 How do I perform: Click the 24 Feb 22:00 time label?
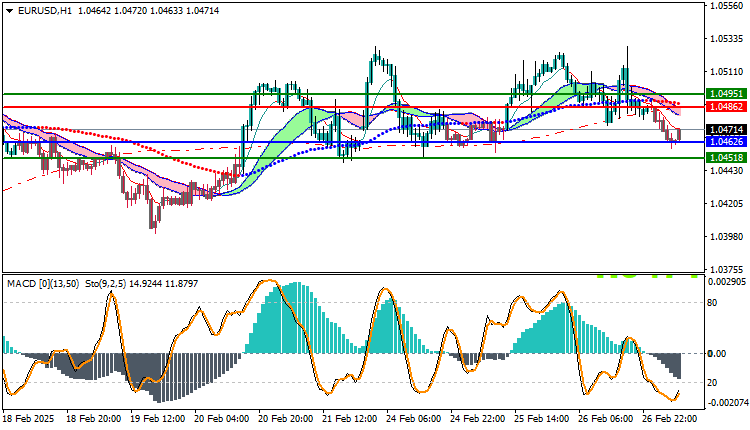point(478,419)
